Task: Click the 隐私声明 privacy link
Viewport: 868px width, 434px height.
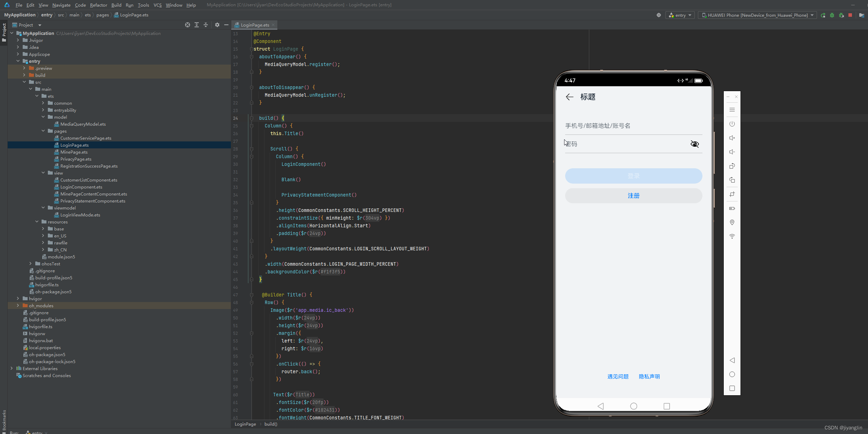Action: [x=649, y=376]
